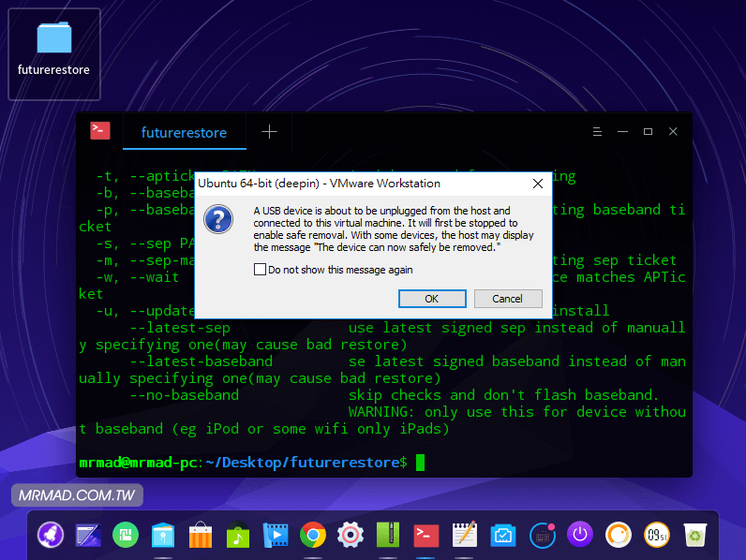Image resolution: width=746 pixels, height=560 pixels.
Task: Cancel the USB device connection dialog
Action: pos(507,299)
